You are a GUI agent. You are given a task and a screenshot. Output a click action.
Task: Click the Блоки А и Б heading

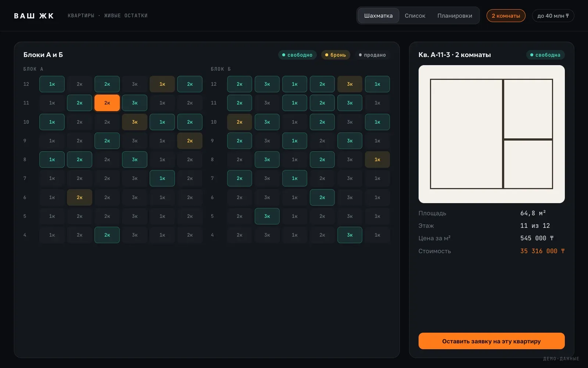pos(43,54)
